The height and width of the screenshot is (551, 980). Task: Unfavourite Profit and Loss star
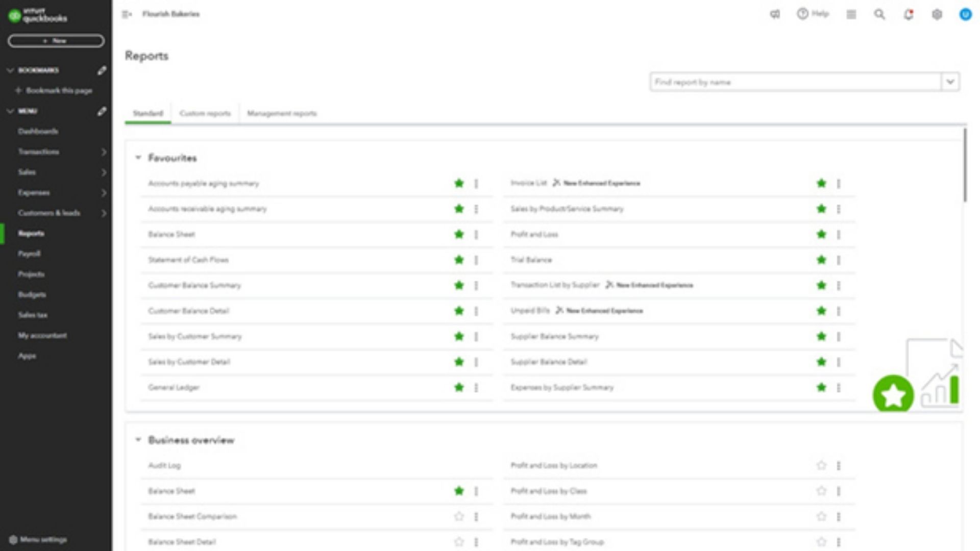(x=821, y=234)
